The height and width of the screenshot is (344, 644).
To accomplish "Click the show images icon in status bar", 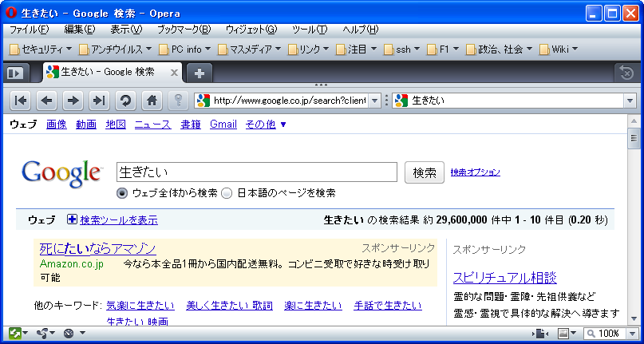I will point(563,333).
